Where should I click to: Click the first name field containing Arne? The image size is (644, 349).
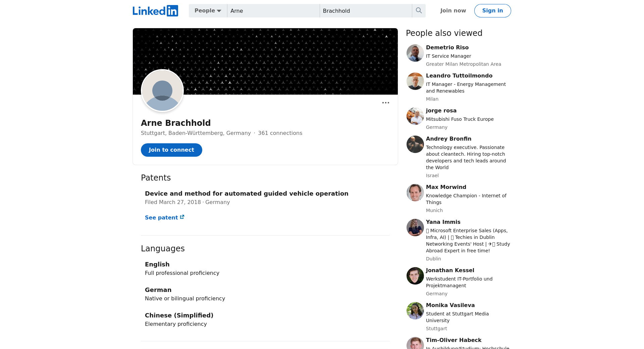click(x=273, y=11)
